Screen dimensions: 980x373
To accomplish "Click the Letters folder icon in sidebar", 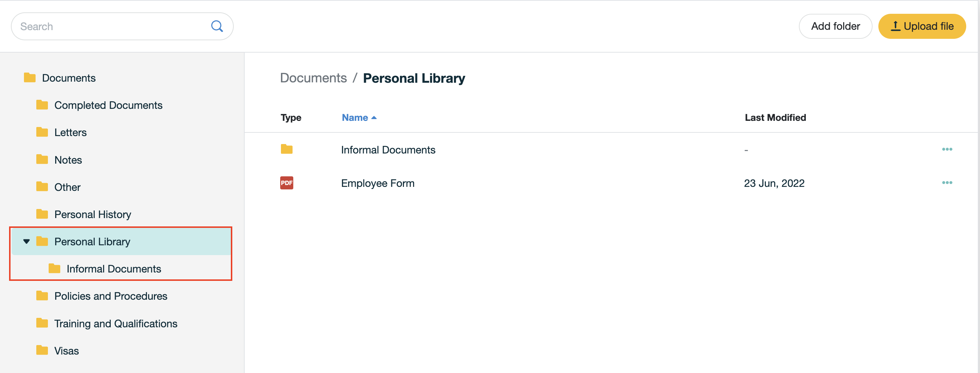I will coord(42,132).
